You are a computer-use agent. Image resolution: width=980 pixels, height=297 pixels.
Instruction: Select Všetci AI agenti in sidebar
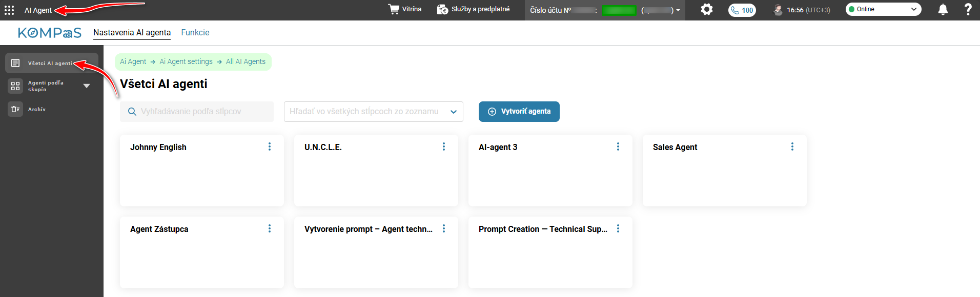point(50,63)
